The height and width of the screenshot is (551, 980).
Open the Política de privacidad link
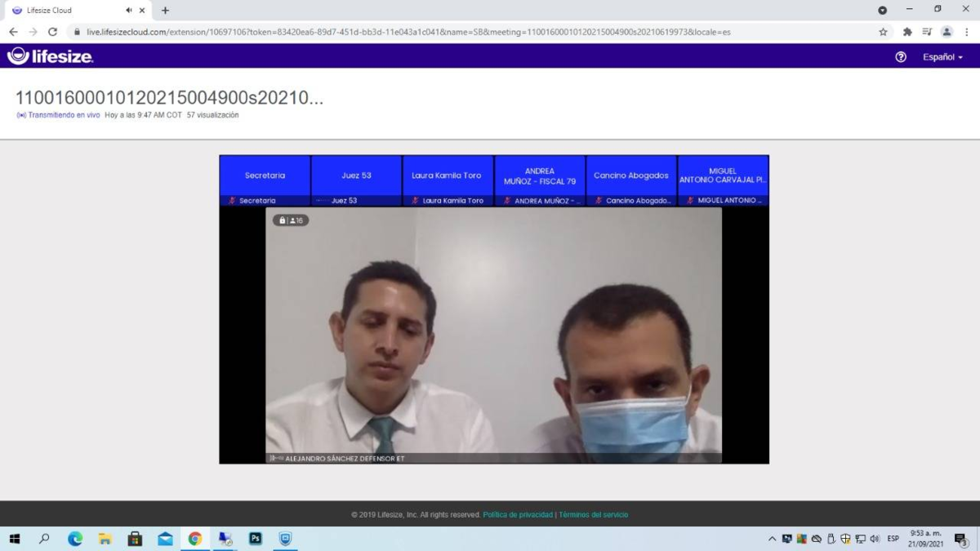click(x=518, y=515)
